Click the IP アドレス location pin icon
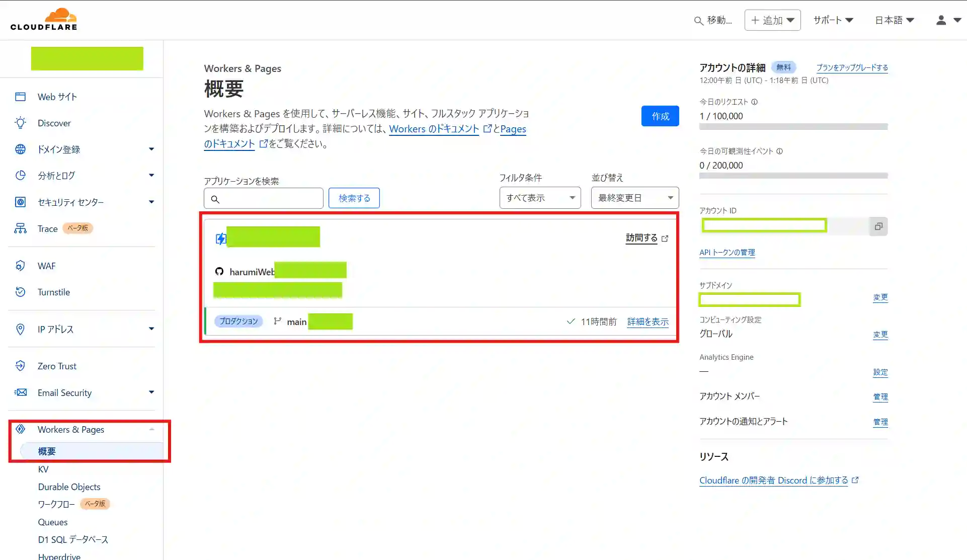 pos(20,329)
